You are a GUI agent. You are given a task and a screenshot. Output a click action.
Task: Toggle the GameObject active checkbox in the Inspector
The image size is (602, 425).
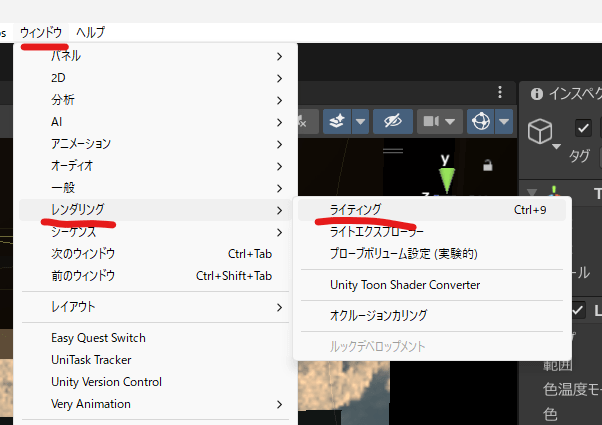point(583,128)
